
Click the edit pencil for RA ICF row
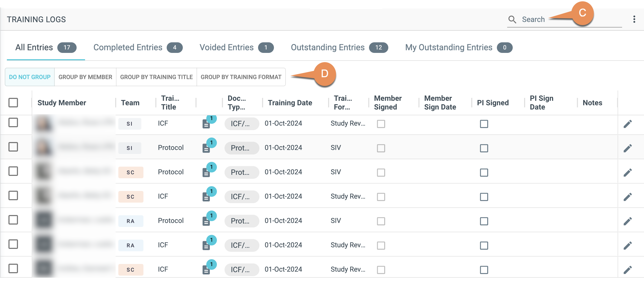(x=628, y=245)
